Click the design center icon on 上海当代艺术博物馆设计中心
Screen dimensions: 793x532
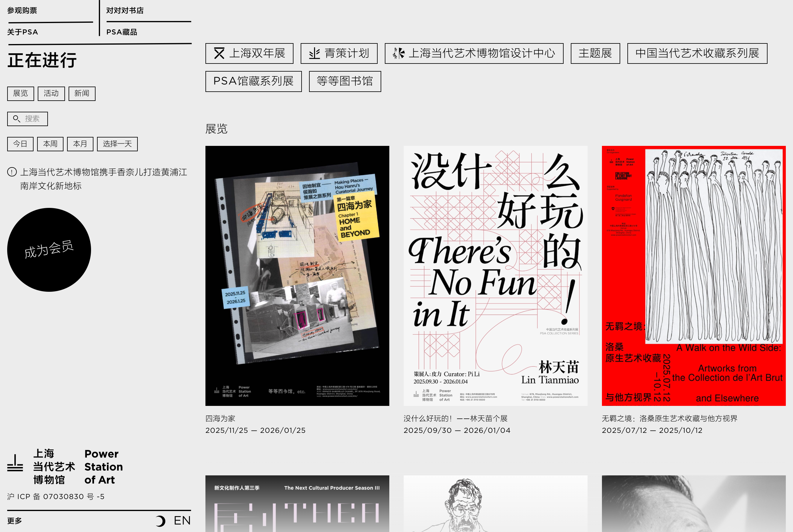pyautogui.click(x=399, y=53)
